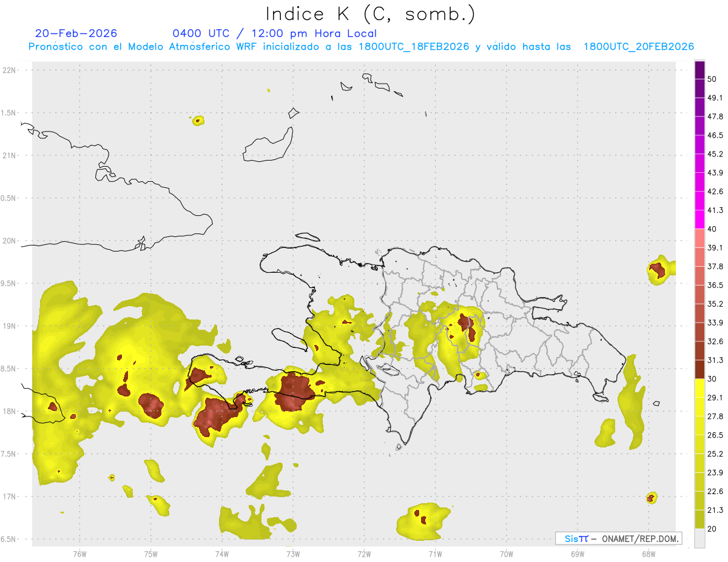The width and height of the screenshot is (728, 562).
Task: Click the latitude label "1.5N"
Action: 8,113
